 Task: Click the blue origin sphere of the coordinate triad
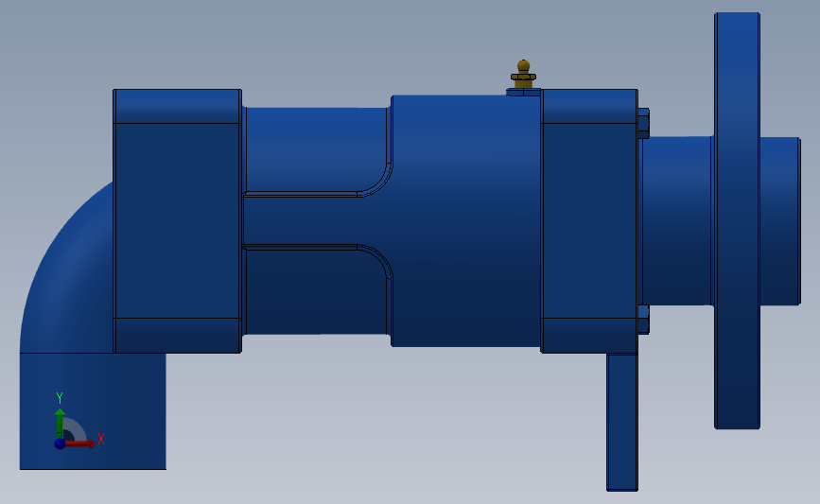pos(60,443)
